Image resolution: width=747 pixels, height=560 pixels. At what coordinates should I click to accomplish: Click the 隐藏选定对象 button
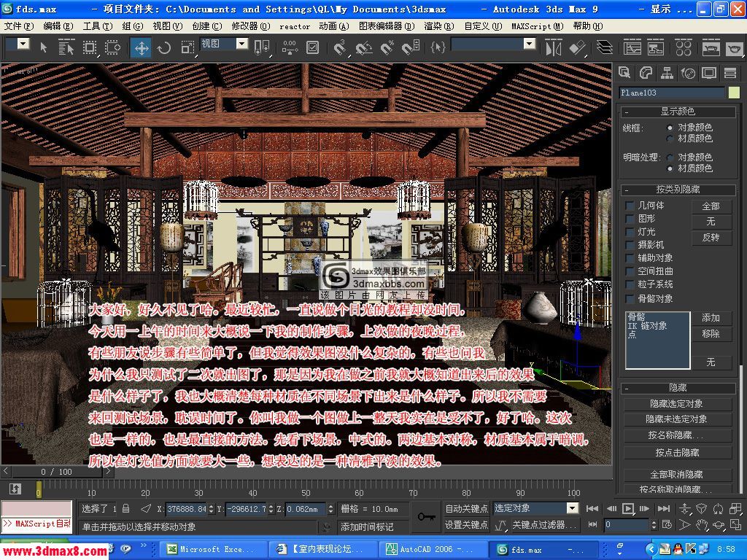click(x=678, y=404)
